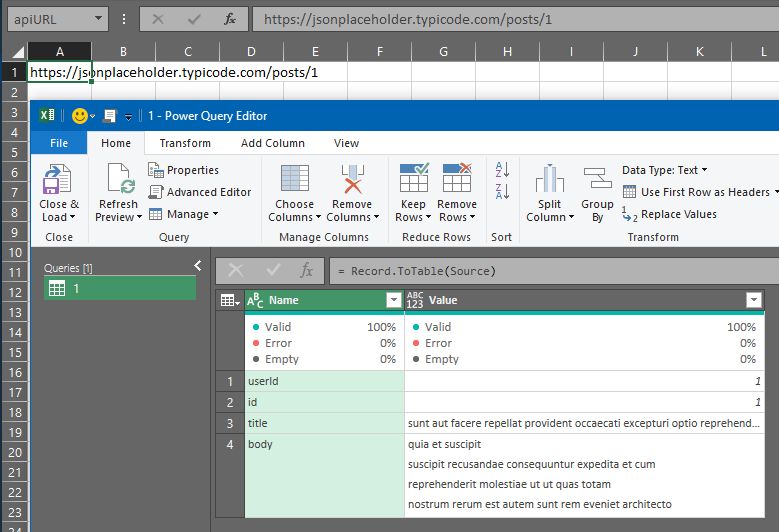
Task: Select the body cell in Name column
Action: [324, 475]
